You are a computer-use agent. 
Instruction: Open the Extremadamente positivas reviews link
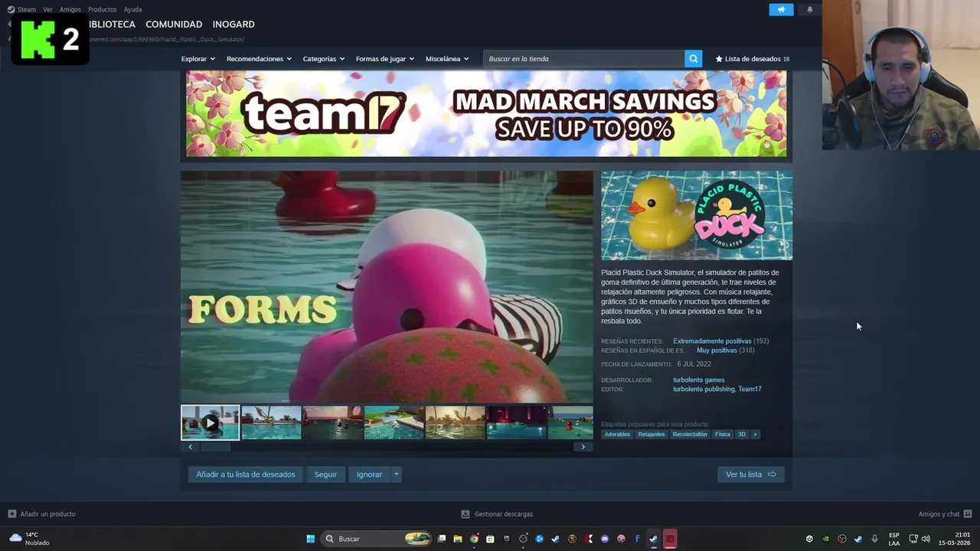712,341
